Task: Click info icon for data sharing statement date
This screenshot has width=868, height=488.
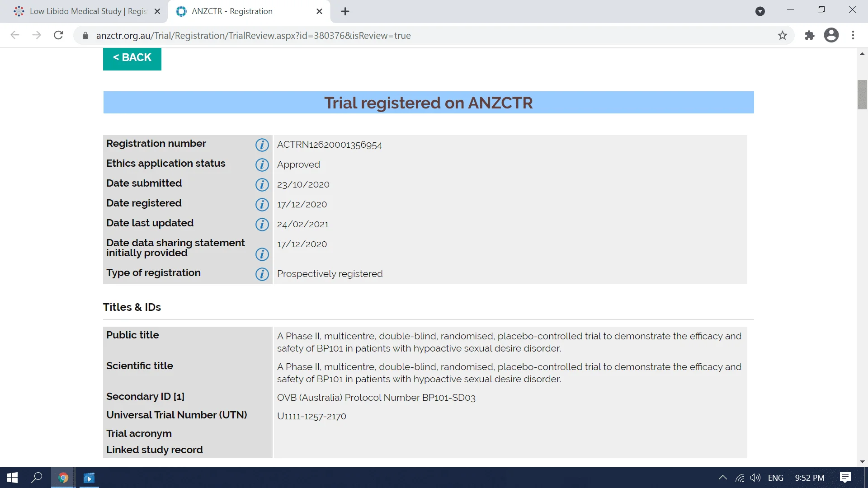Action: point(262,254)
